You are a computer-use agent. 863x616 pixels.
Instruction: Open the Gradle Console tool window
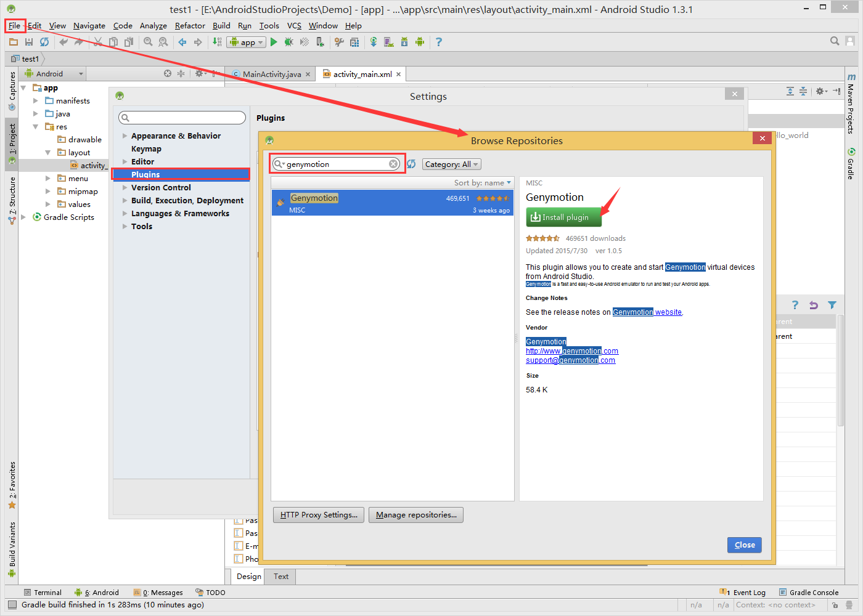808,593
